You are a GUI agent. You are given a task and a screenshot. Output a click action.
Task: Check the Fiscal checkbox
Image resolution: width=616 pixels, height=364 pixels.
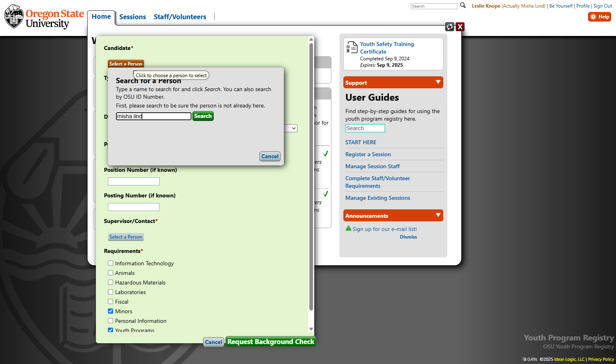point(111,302)
